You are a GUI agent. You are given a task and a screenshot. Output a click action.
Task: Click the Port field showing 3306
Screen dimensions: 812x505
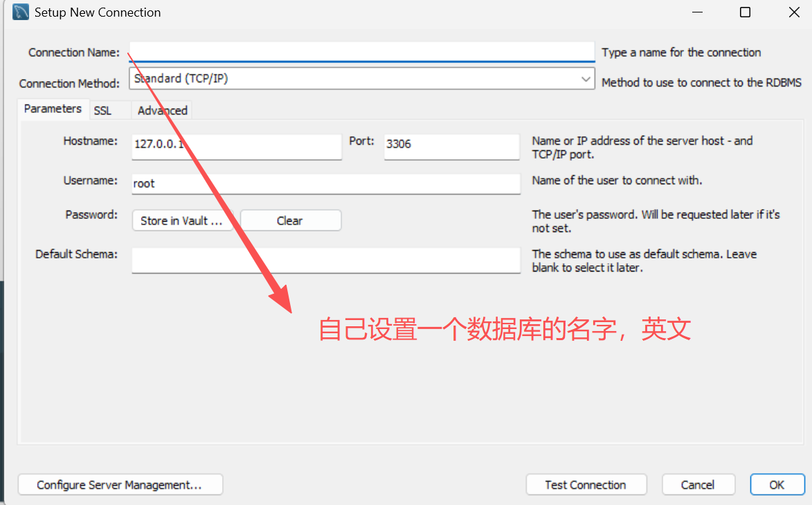point(451,146)
